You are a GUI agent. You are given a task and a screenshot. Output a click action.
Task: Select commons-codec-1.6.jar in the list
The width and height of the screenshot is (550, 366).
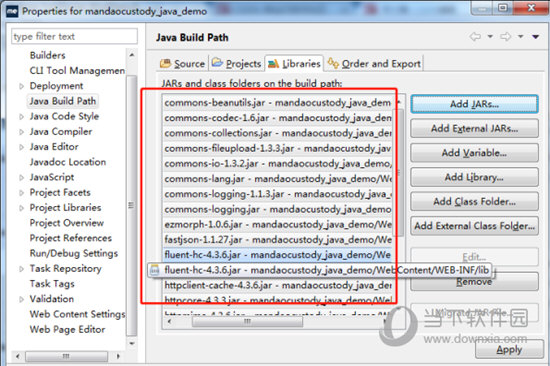click(277, 118)
